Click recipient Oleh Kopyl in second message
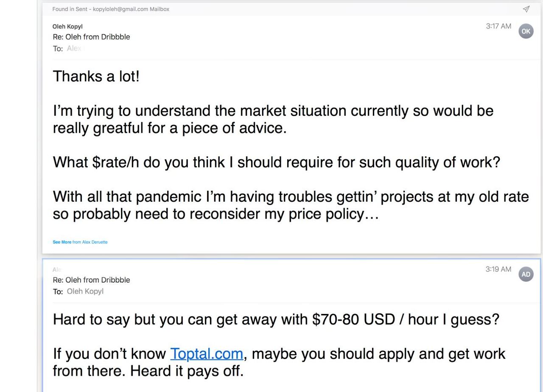This screenshot has height=392, width=543. (85, 291)
